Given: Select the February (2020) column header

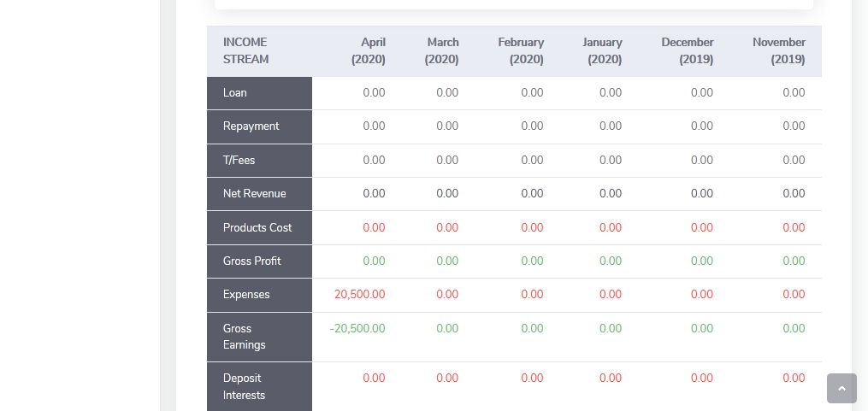Looking at the screenshot, I should point(521,51).
